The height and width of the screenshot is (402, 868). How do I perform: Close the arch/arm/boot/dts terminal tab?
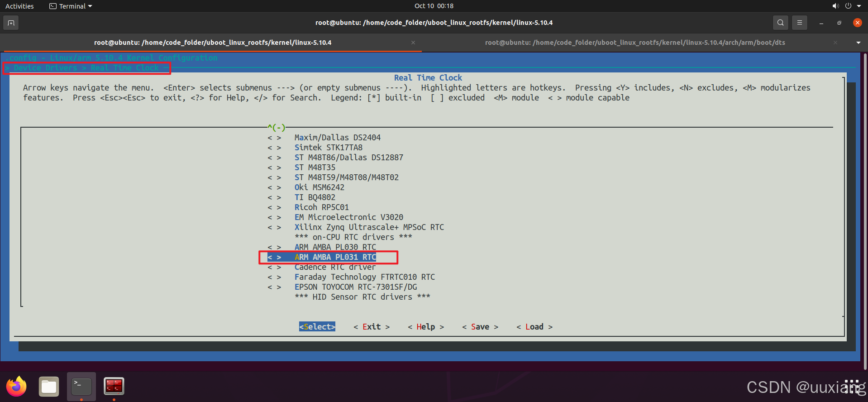(x=835, y=43)
